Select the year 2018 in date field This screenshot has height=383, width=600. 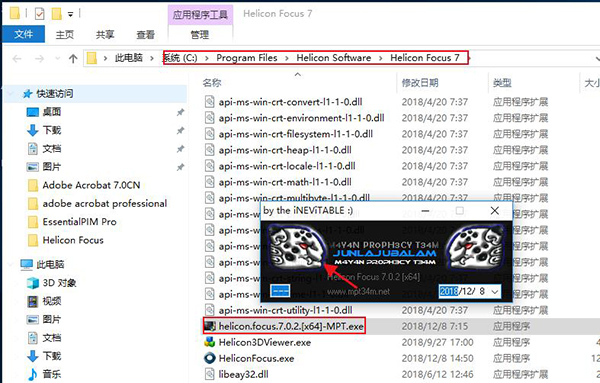coord(449,292)
